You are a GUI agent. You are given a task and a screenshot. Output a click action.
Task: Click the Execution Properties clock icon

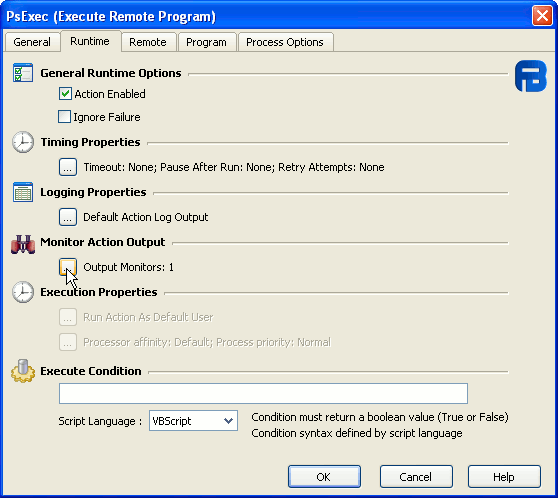[23, 292]
